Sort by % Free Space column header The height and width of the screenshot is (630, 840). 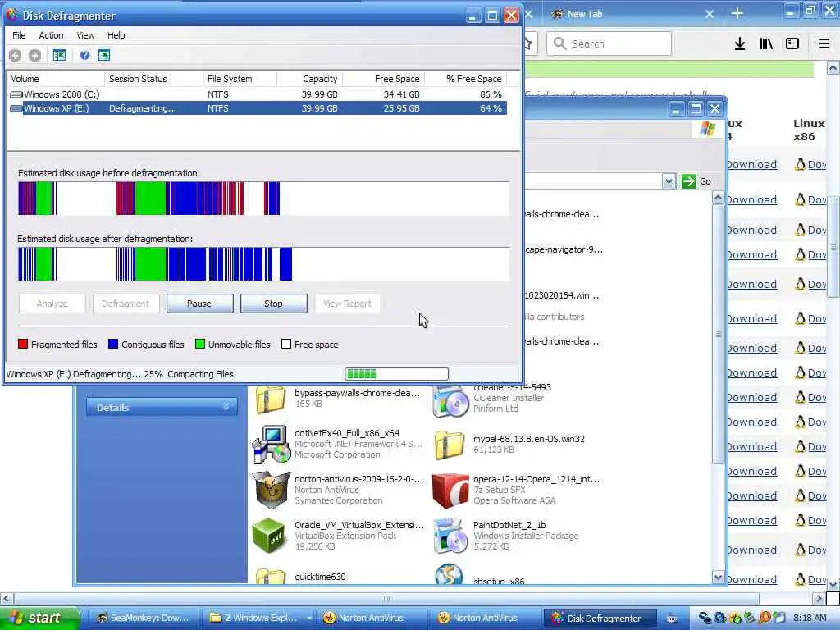click(466, 79)
